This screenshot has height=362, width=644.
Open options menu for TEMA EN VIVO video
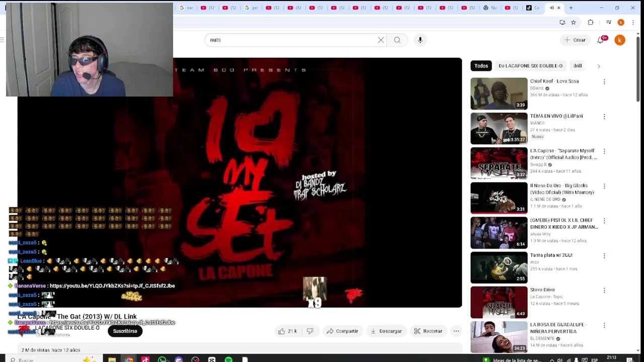[604, 117]
